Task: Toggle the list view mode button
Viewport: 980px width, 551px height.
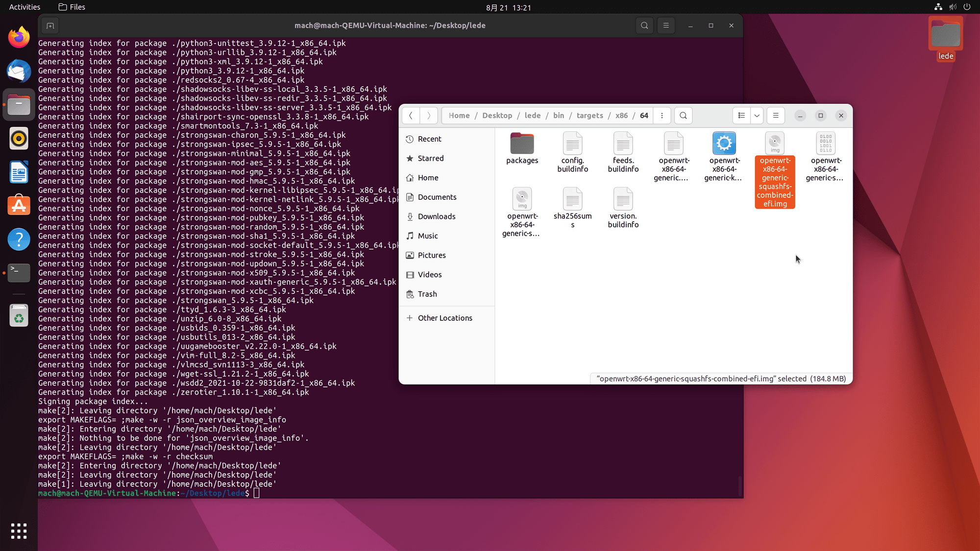Action: coord(741,116)
